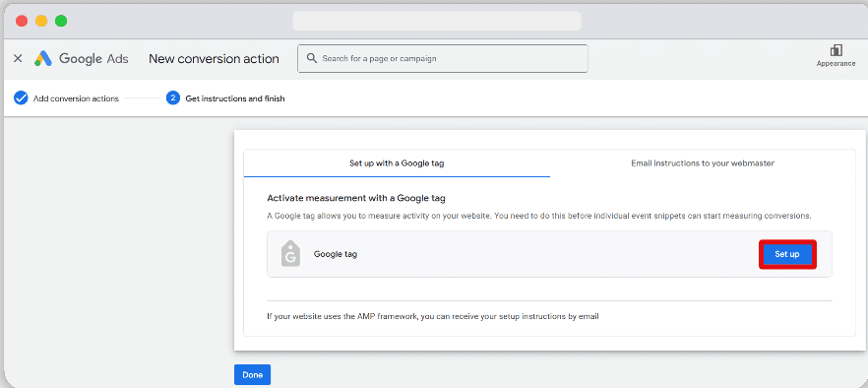Click the Done button
868x388 pixels.
pos(252,374)
